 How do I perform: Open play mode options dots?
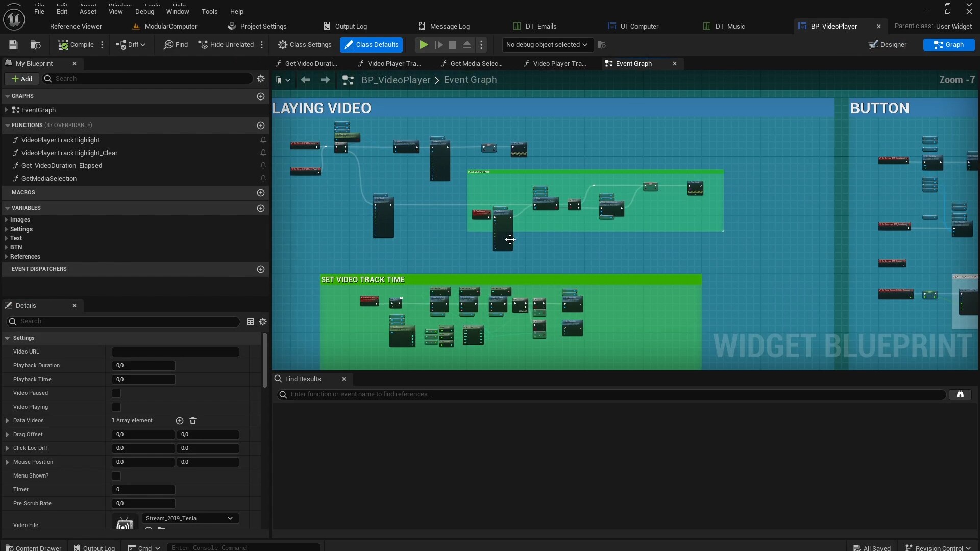(x=481, y=45)
